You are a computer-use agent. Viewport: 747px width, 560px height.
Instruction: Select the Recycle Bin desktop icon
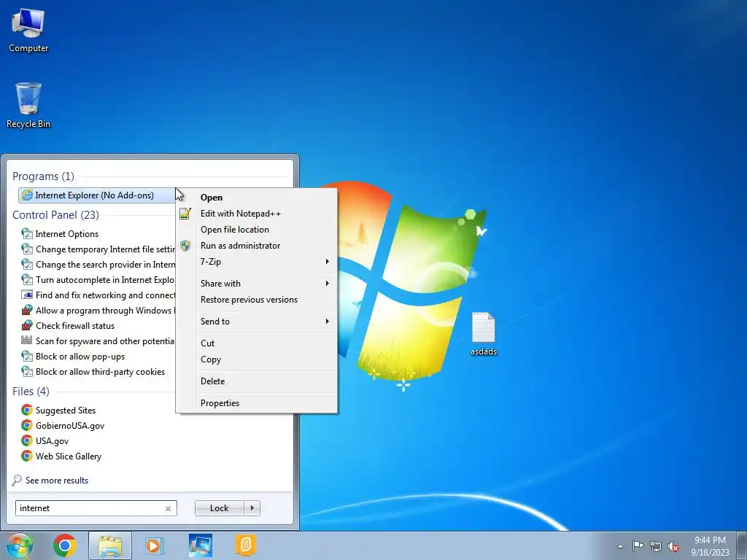(x=28, y=106)
